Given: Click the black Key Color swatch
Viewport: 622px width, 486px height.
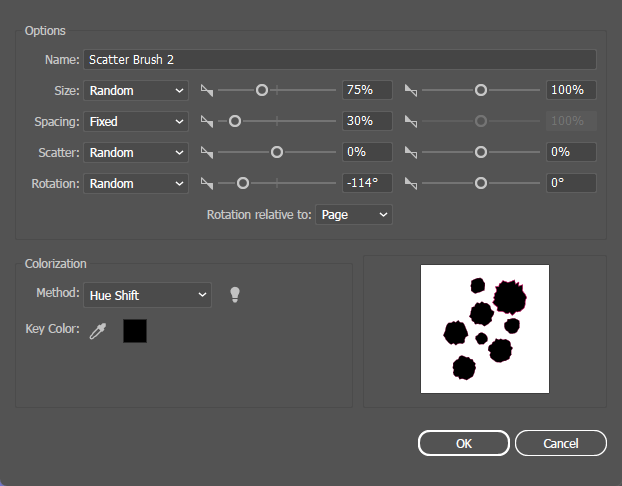Looking at the screenshot, I should pyautogui.click(x=135, y=331).
